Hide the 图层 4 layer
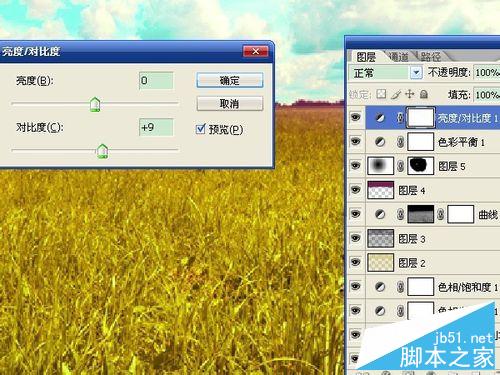The width and height of the screenshot is (500, 375). tap(356, 190)
